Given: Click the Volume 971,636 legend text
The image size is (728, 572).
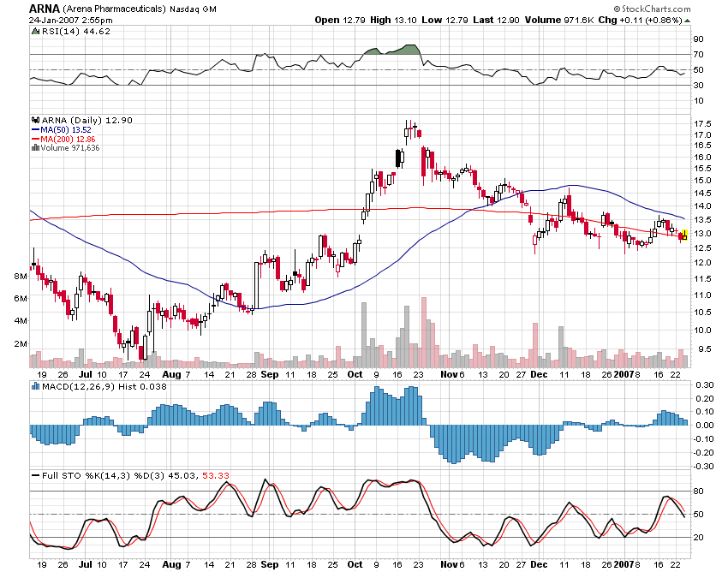Looking at the screenshot, I should (x=69, y=148).
